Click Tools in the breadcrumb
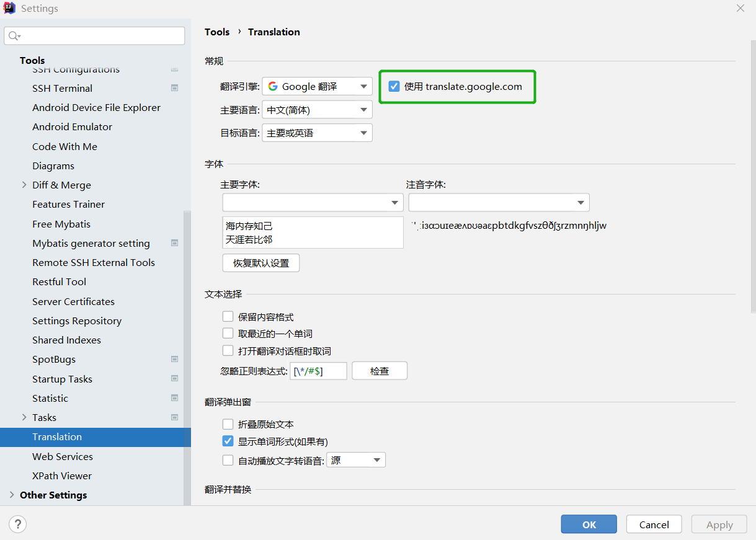 (x=217, y=32)
